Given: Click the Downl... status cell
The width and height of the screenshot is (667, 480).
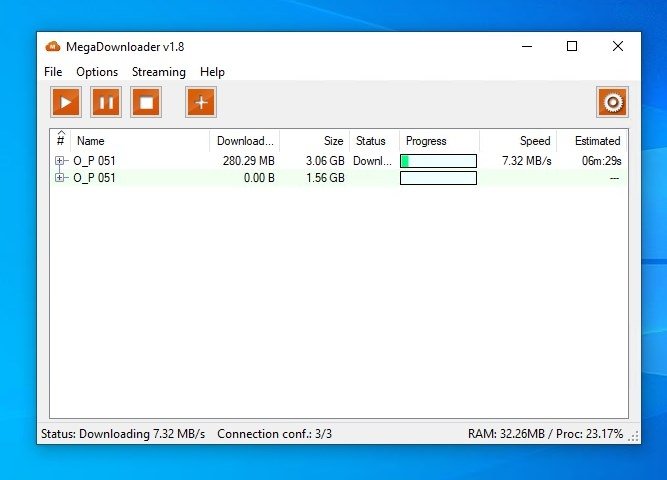Looking at the screenshot, I should point(373,161).
